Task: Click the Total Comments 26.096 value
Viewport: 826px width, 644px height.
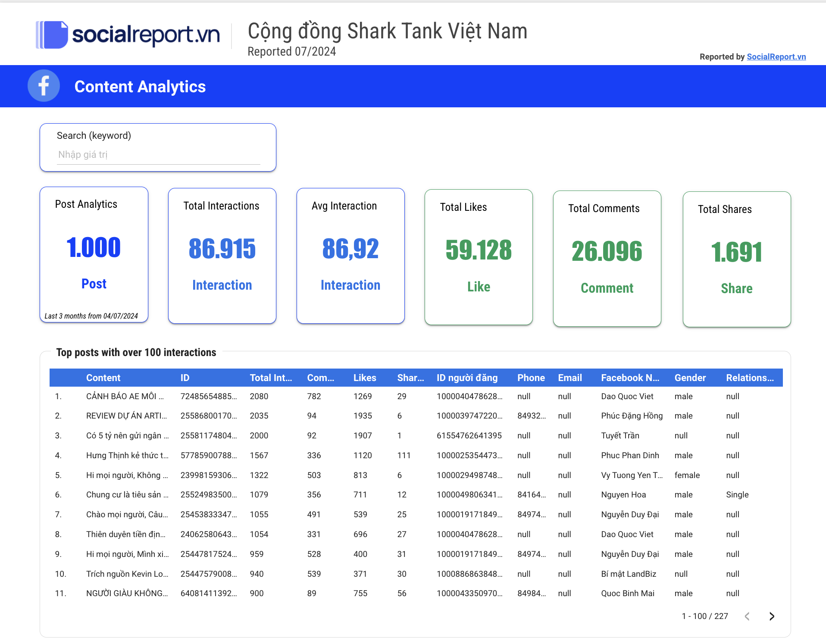Action: [607, 251]
